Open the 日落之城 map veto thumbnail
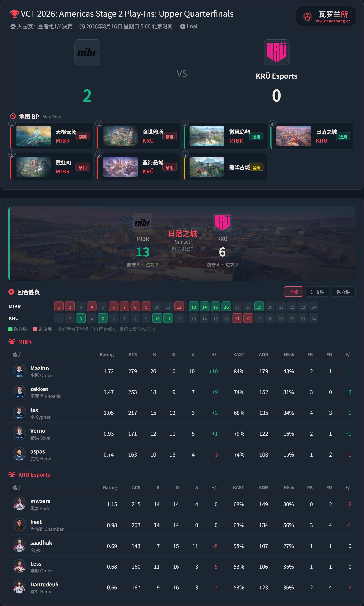Viewport: 364px width, 606px height. tap(294, 136)
